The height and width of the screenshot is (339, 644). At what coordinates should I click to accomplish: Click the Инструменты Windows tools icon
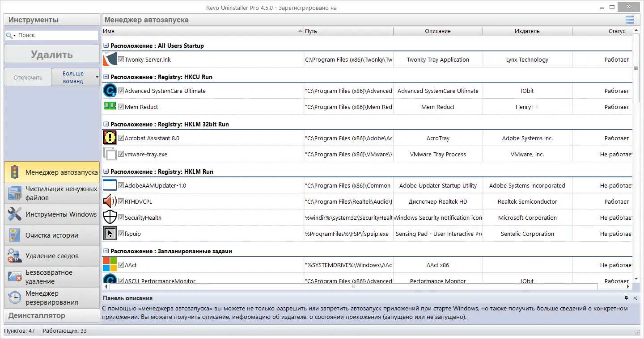pyautogui.click(x=15, y=214)
